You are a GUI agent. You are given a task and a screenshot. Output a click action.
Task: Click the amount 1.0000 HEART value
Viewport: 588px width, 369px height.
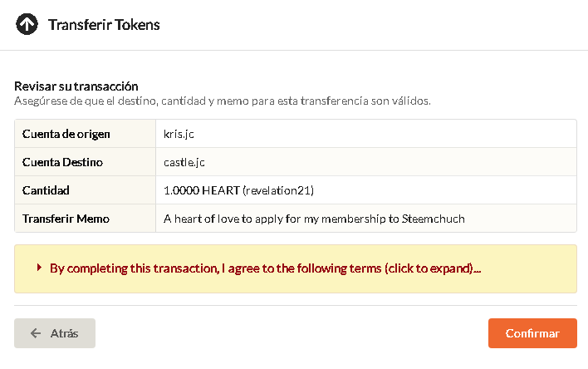(201, 190)
